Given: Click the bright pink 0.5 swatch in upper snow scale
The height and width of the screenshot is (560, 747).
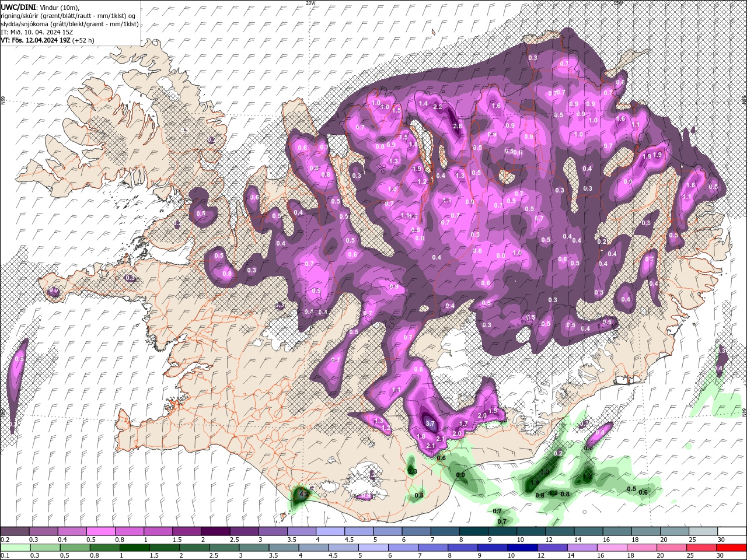Looking at the screenshot, I should pyautogui.click(x=100, y=531).
